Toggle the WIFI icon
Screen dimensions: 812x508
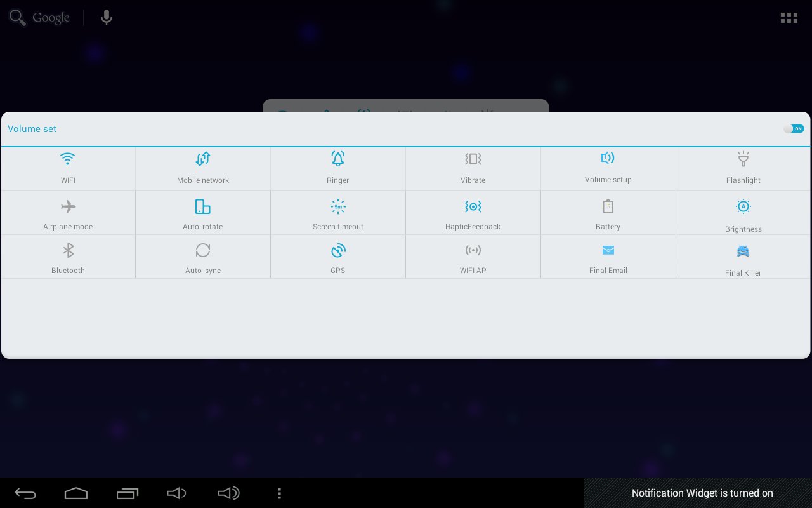tap(68, 159)
